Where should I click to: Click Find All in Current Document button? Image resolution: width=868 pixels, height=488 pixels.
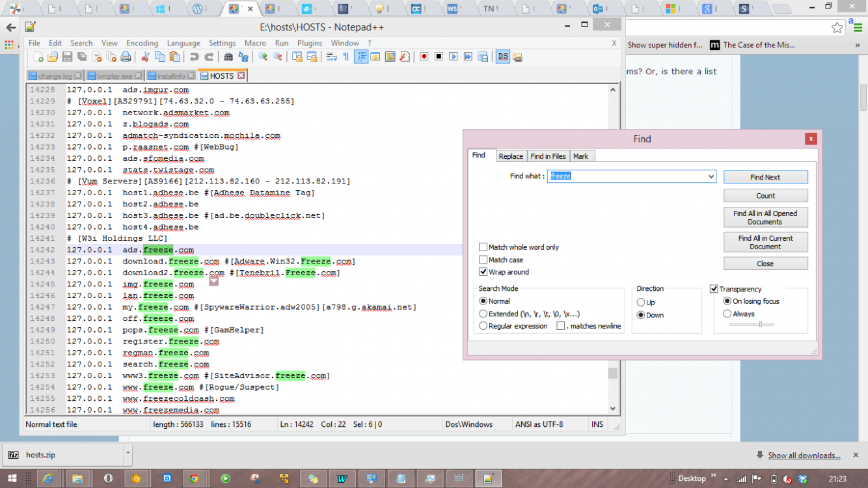click(765, 242)
